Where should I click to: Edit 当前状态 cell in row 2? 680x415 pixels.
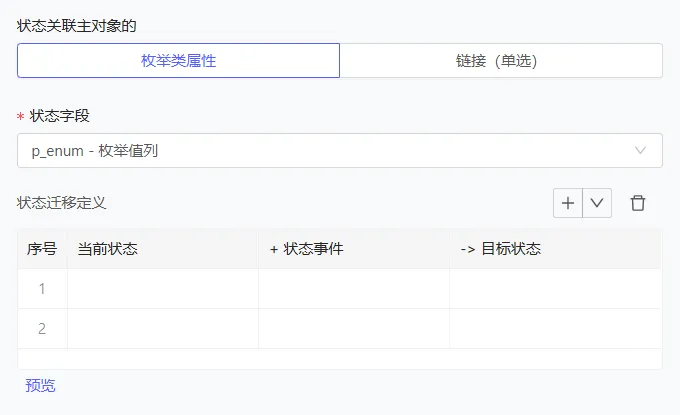163,329
